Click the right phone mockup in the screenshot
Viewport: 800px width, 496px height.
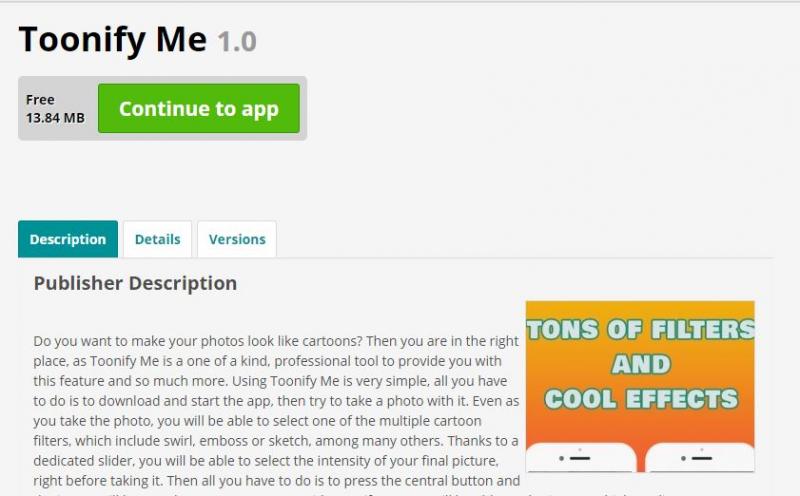click(x=700, y=458)
